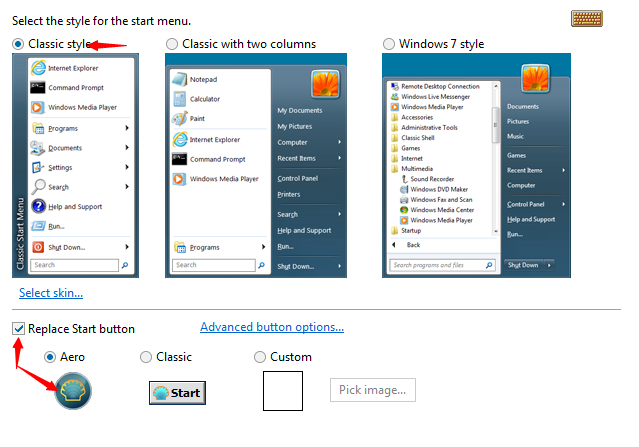
Task: Select the Classic button radio option
Action: point(146,357)
